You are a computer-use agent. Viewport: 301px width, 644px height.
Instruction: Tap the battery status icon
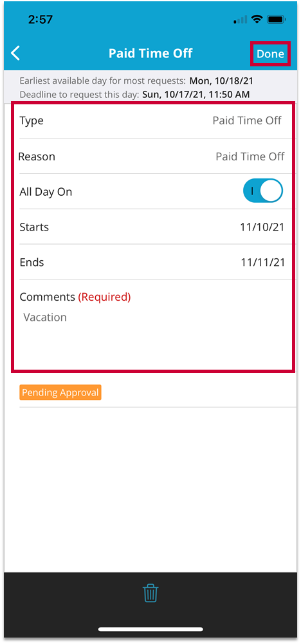(x=277, y=20)
